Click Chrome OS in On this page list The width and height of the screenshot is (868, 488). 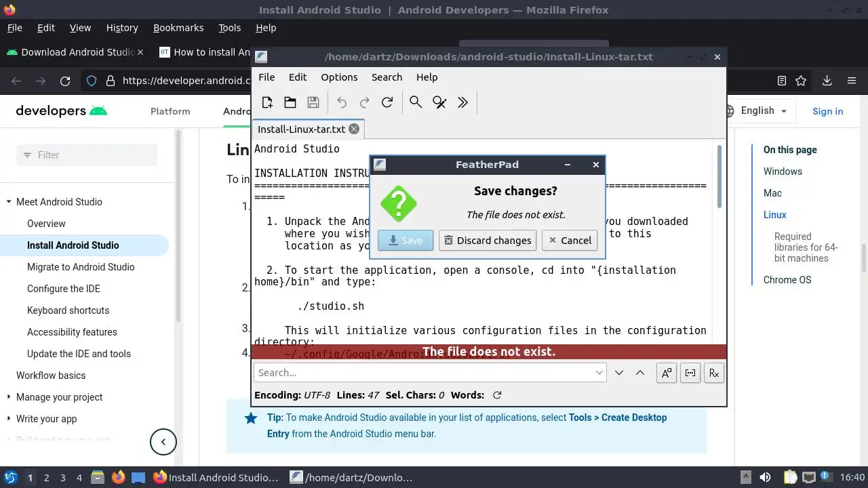click(787, 280)
